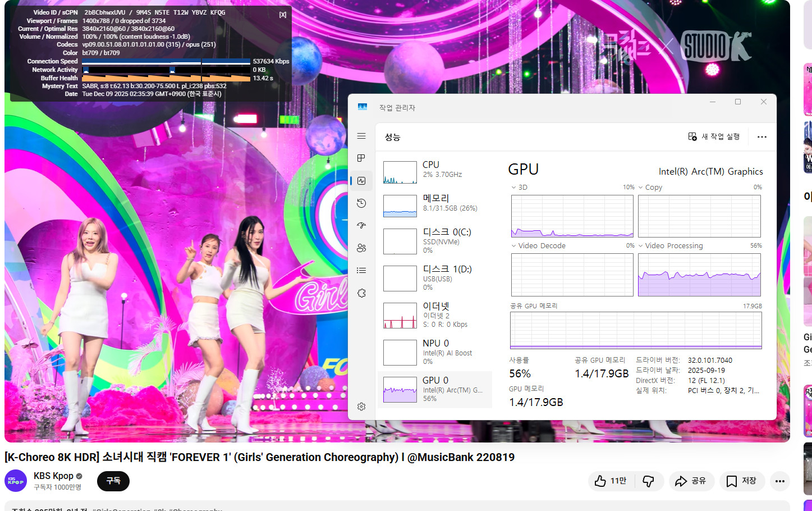
Task: Click the dislike thumbs-down button
Action: click(x=649, y=481)
